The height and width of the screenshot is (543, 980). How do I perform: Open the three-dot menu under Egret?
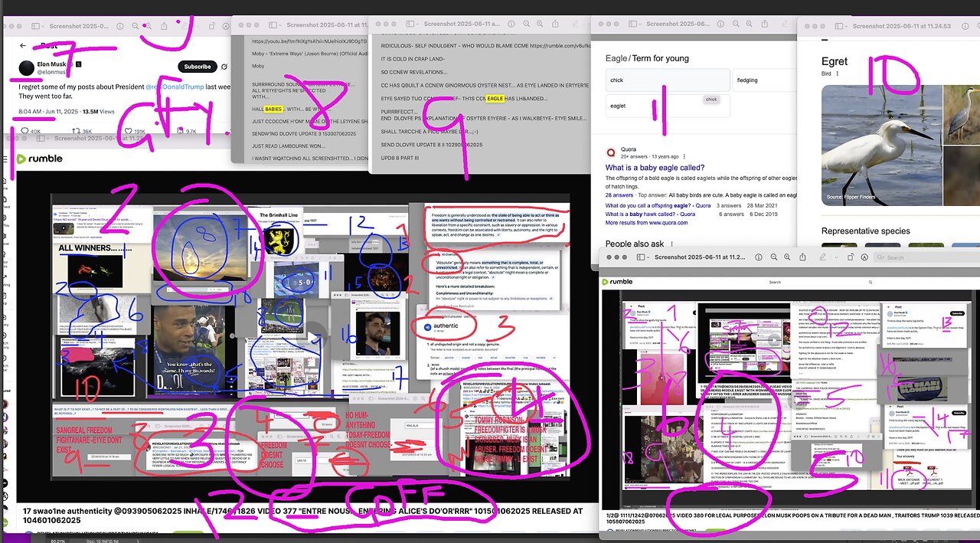(x=838, y=74)
